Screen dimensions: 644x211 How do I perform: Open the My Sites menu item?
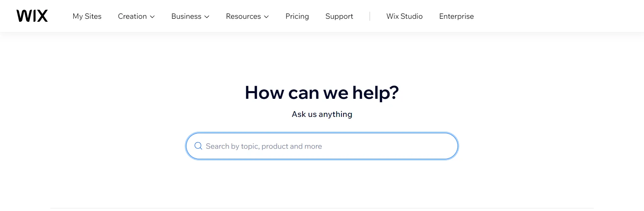(87, 16)
